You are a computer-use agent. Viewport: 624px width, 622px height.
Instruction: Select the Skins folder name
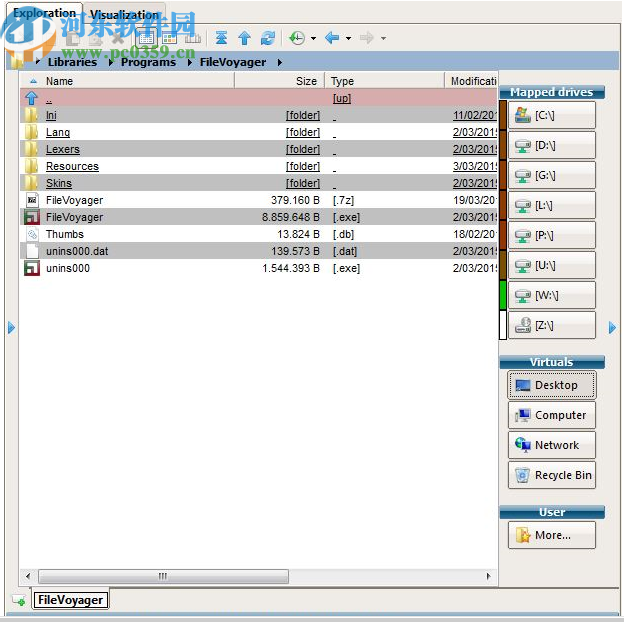[58, 183]
